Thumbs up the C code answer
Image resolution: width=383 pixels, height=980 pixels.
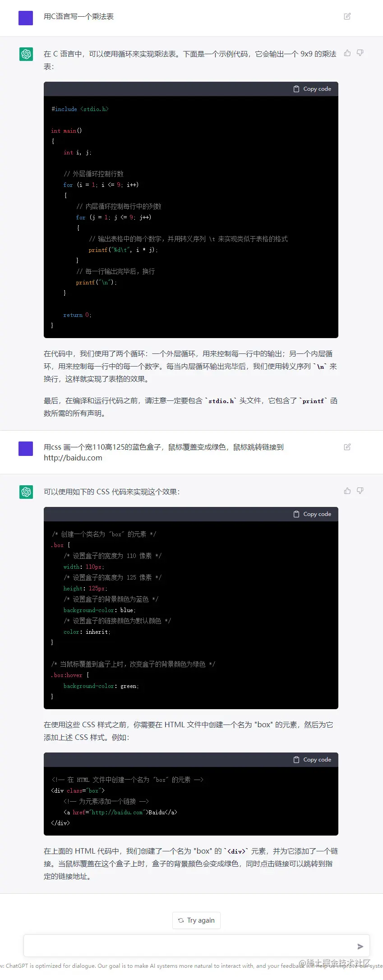tap(347, 53)
